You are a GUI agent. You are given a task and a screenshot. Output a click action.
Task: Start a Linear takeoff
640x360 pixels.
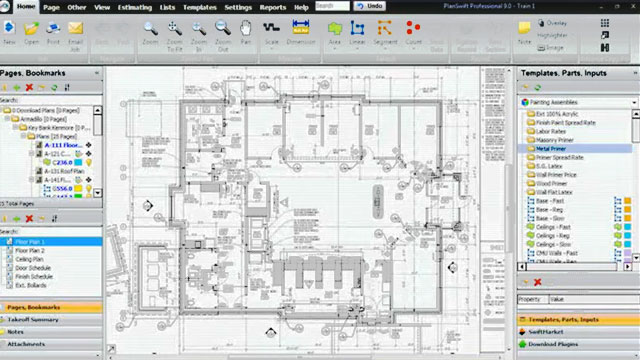[357, 32]
